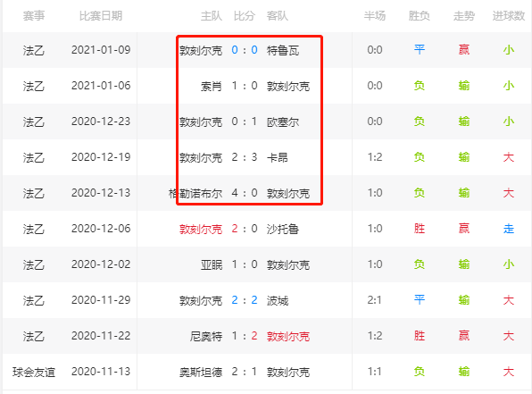Click the 波城 team name
This screenshot has height=394, width=532.
click(278, 300)
